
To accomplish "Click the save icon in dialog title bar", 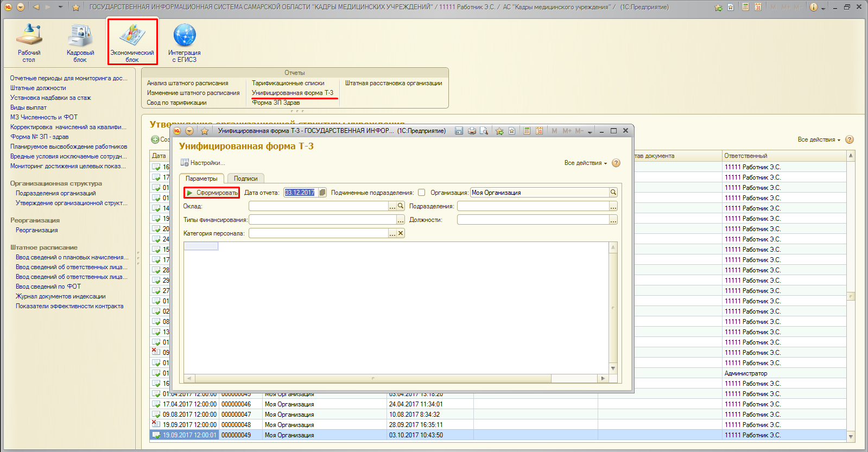I will click(x=459, y=131).
